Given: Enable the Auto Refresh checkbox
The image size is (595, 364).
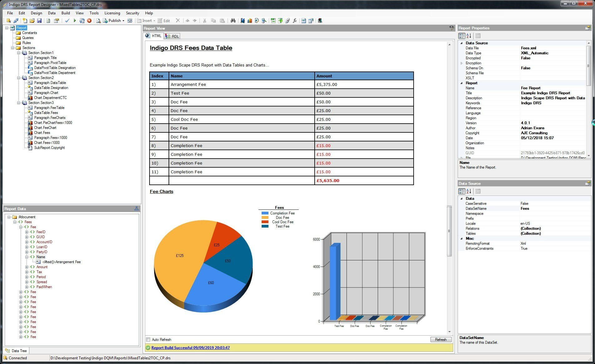Looking at the screenshot, I should 148,339.
